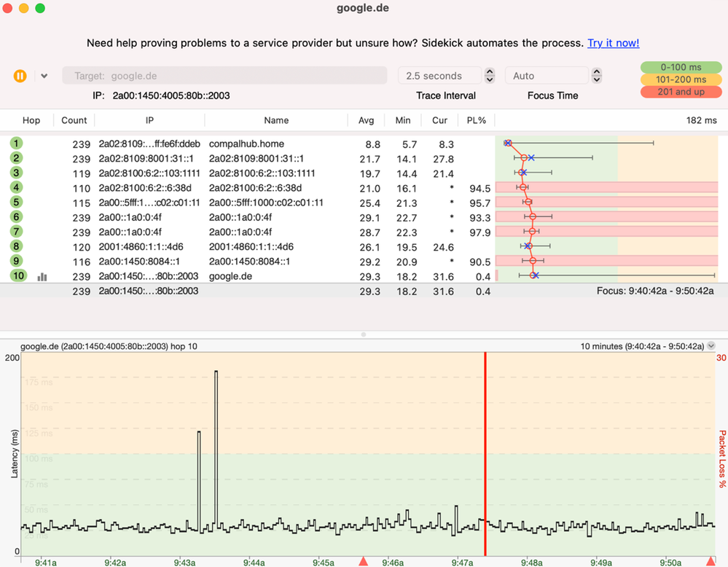Select the hop 8 green circle icon
The image size is (728, 567).
tap(16, 246)
